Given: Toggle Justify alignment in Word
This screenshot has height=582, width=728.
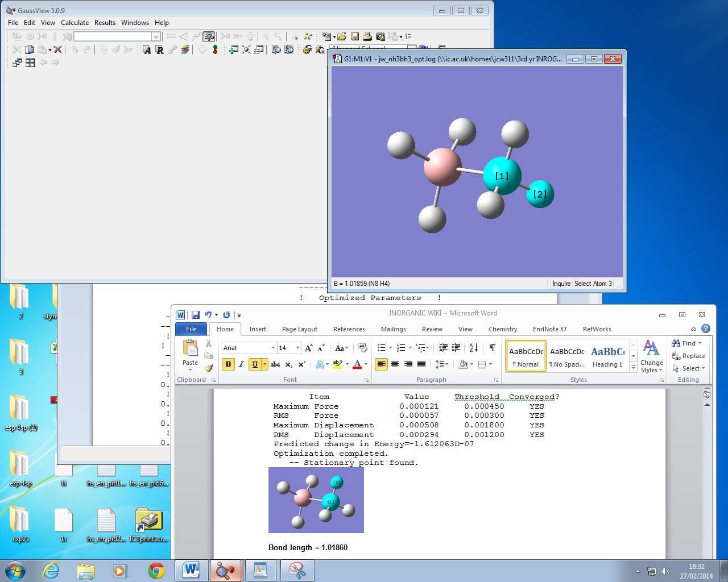Looking at the screenshot, I should 421,364.
